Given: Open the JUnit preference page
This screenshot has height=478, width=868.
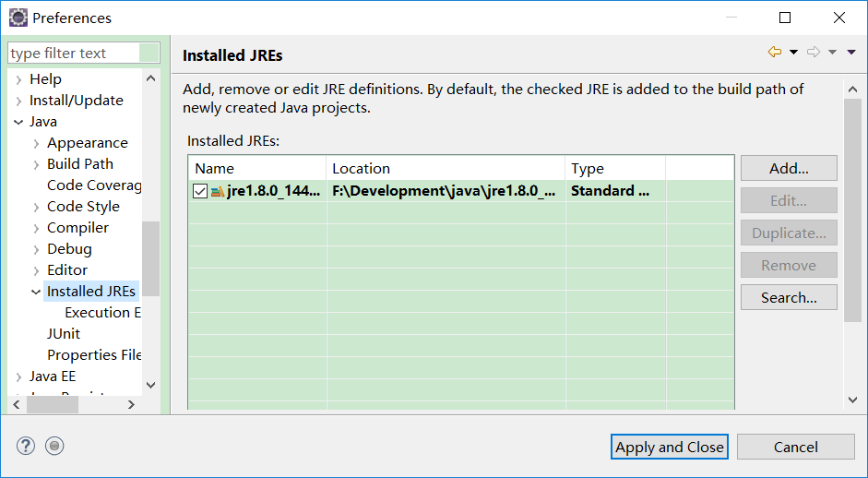Looking at the screenshot, I should click(64, 334).
